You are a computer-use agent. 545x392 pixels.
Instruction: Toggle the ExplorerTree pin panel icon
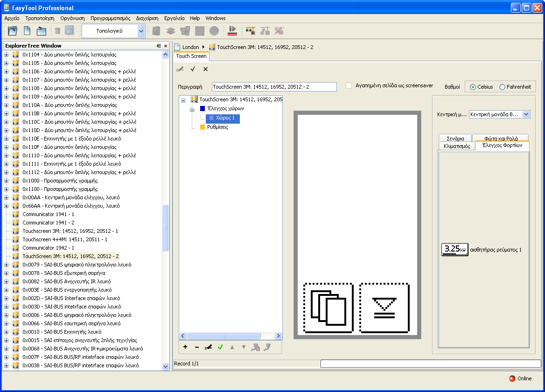point(159,46)
